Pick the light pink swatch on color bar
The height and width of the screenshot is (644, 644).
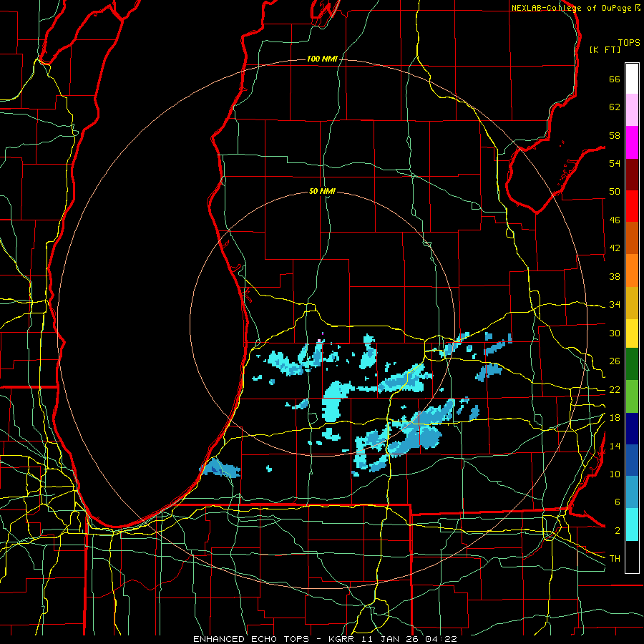pos(632,110)
